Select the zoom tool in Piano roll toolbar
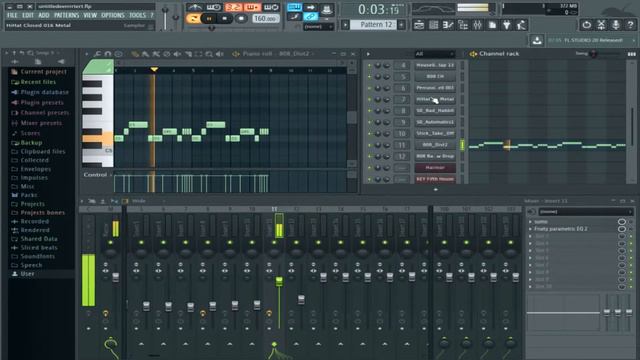The image size is (640, 360). (209, 54)
